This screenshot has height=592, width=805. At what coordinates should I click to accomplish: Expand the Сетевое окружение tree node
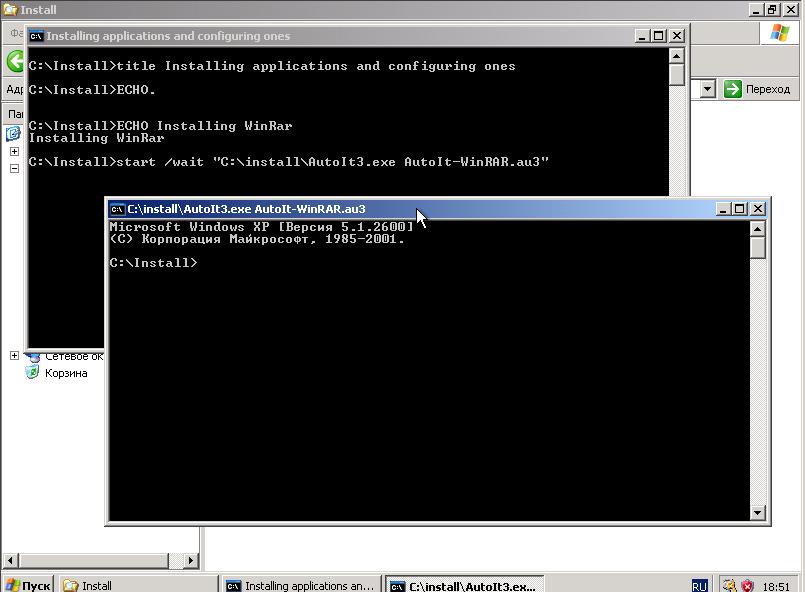[14, 355]
